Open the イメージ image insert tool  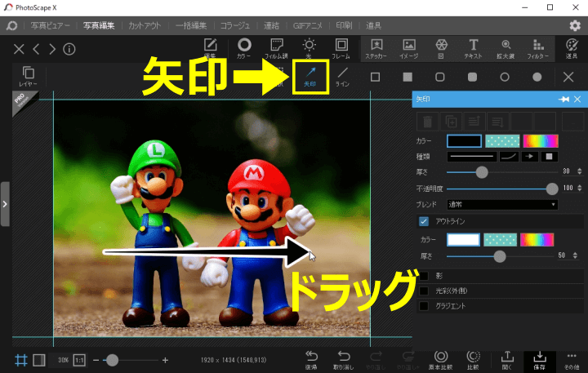tap(409, 48)
